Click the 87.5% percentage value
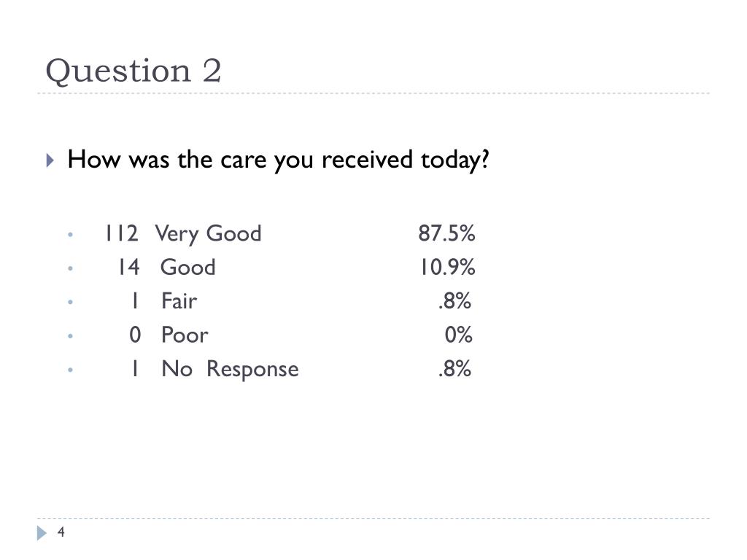The image size is (747, 560). (x=447, y=233)
